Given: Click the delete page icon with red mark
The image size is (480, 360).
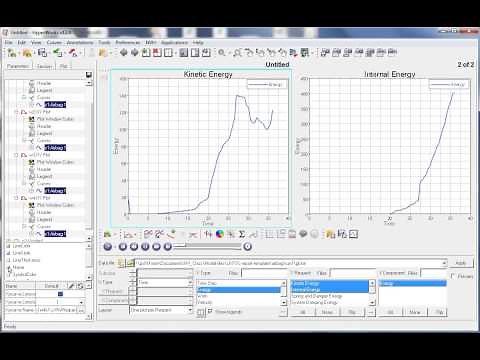Looking at the screenshot, I should (157, 52).
